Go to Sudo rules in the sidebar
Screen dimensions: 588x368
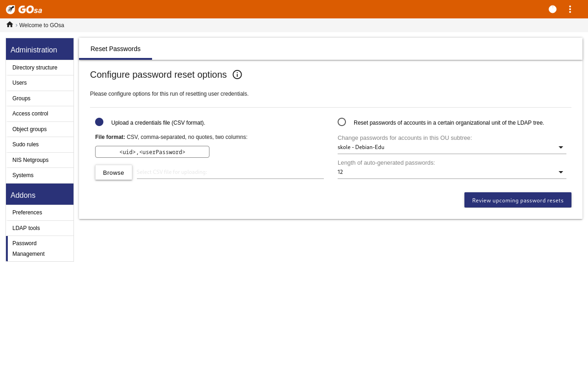pos(26,144)
